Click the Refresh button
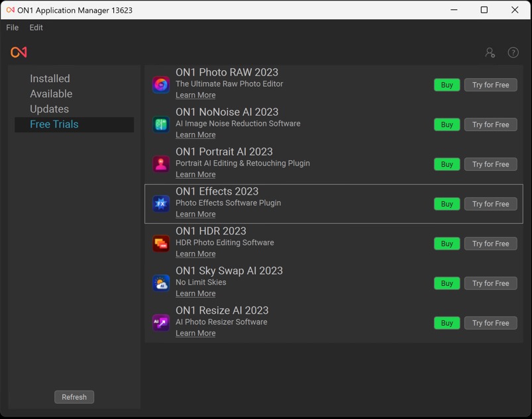 (74, 397)
